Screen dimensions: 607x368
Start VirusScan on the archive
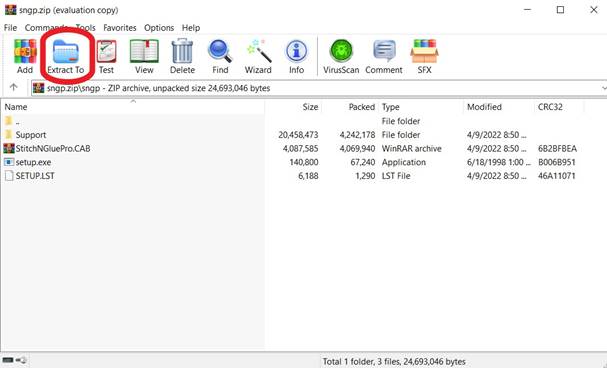coord(341,56)
